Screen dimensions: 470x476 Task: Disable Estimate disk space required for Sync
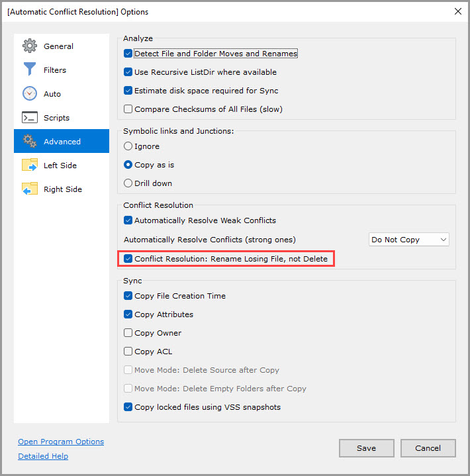pos(128,91)
